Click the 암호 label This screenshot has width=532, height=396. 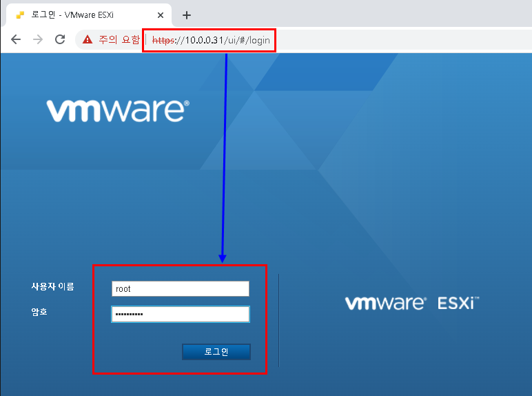(x=39, y=311)
